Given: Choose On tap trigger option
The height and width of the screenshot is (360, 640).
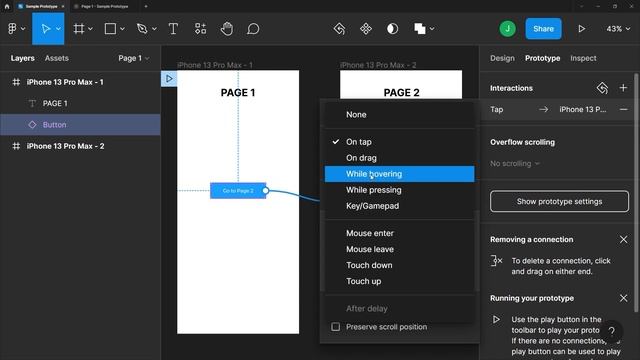Looking at the screenshot, I should 399,142.
